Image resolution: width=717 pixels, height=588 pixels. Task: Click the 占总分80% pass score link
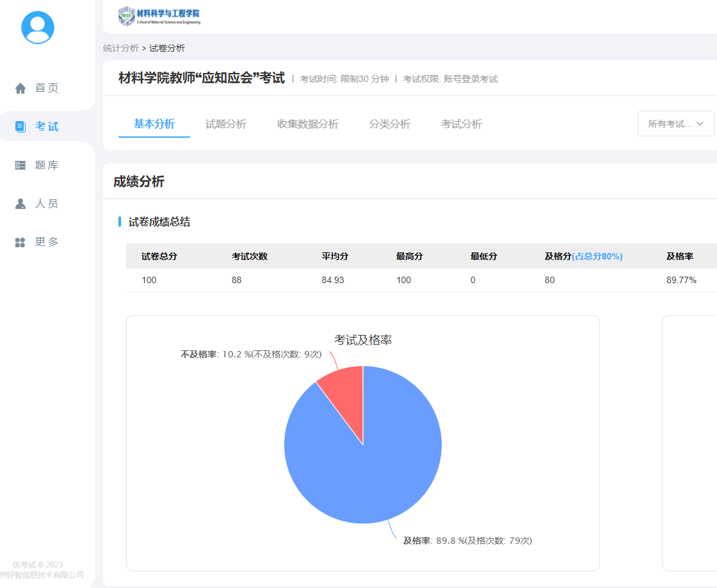coord(597,256)
